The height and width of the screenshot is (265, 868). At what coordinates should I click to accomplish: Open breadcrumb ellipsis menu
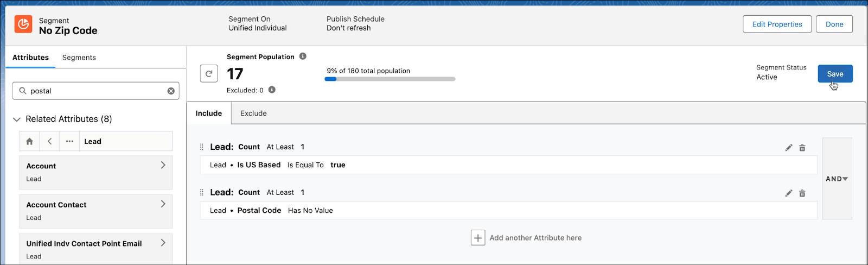pyautogui.click(x=69, y=141)
